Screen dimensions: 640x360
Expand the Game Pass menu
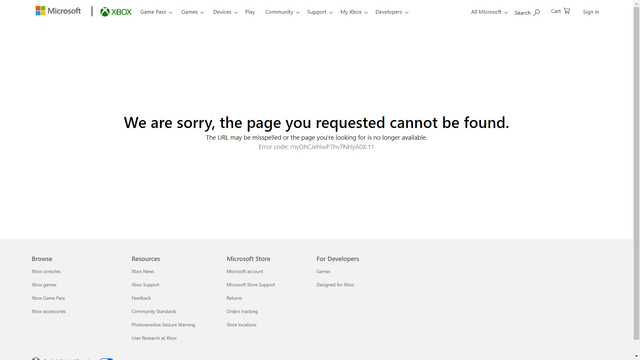tap(156, 12)
